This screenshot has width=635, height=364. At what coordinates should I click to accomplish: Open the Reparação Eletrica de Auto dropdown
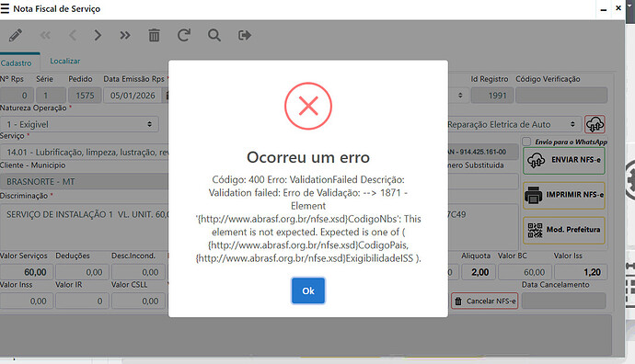pos(514,124)
